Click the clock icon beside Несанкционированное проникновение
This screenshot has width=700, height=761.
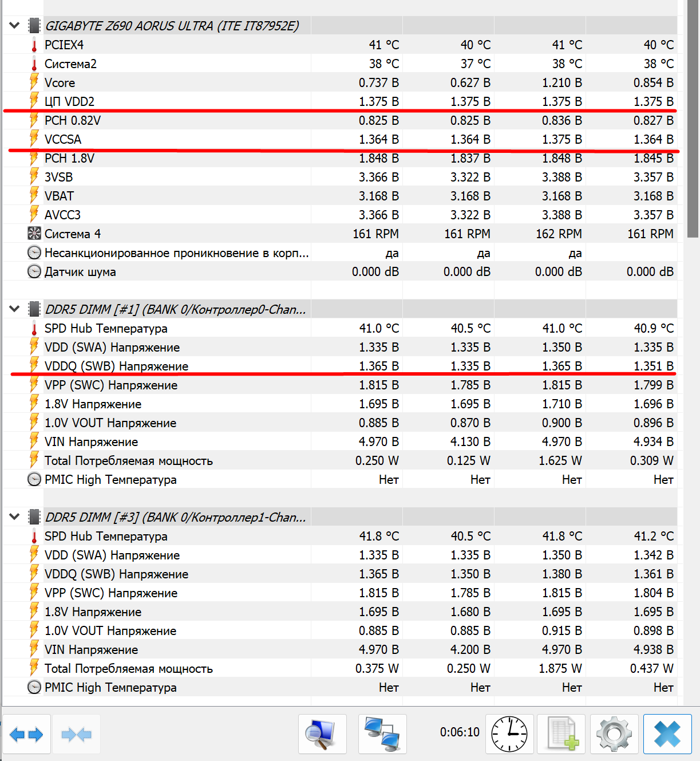tap(34, 253)
